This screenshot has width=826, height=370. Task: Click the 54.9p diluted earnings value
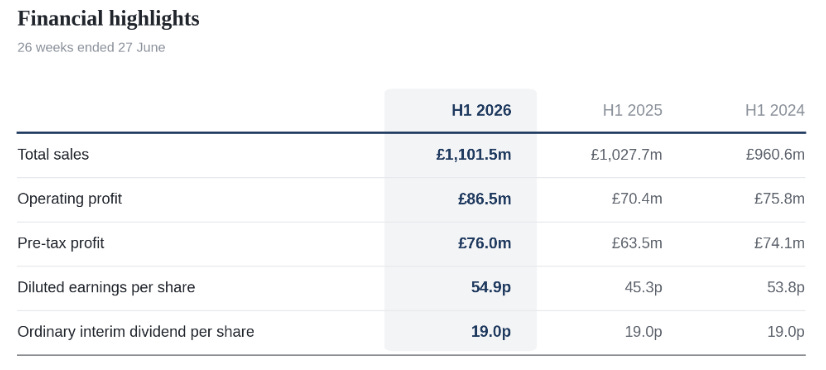[491, 287]
